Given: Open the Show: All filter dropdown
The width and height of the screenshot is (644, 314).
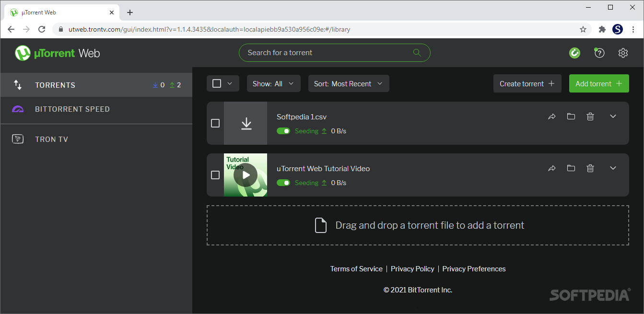Looking at the screenshot, I should tap(274, 83).
